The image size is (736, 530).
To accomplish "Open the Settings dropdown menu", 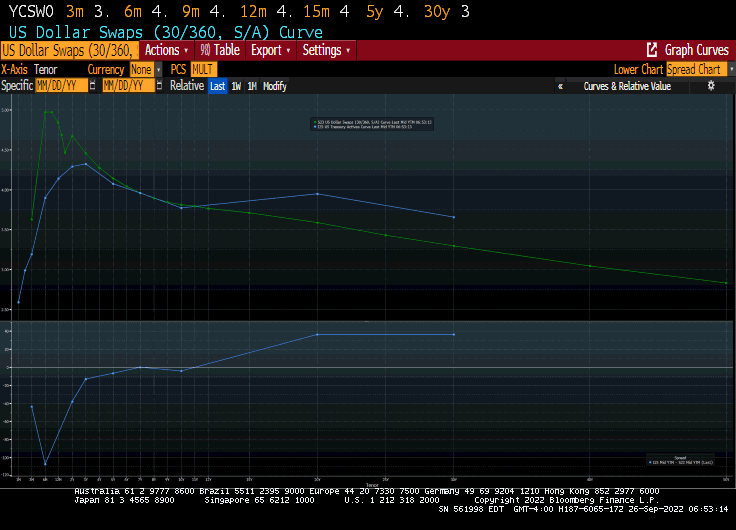I will [326, 50].
